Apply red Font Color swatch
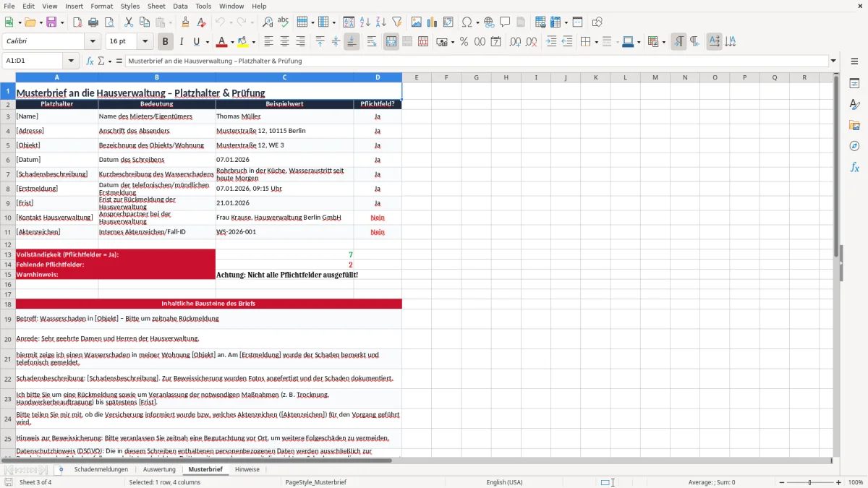This screenshot has height=488, width=868. 221,42
